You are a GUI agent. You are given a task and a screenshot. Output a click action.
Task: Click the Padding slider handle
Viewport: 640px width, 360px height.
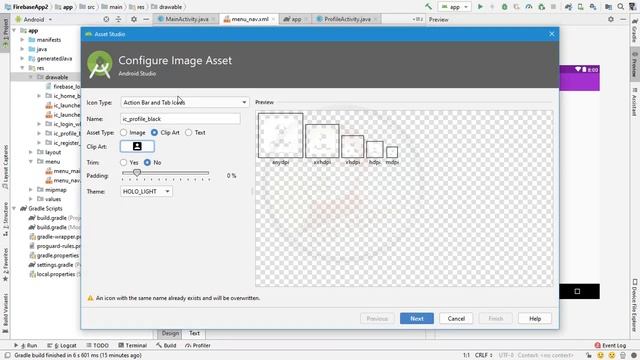pyautogui.click(x=137, y=173)
